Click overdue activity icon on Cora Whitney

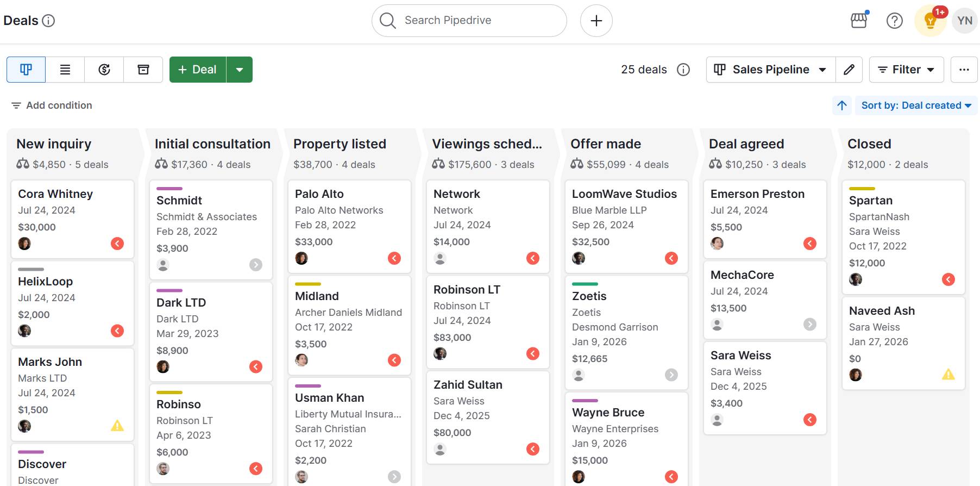117,244
